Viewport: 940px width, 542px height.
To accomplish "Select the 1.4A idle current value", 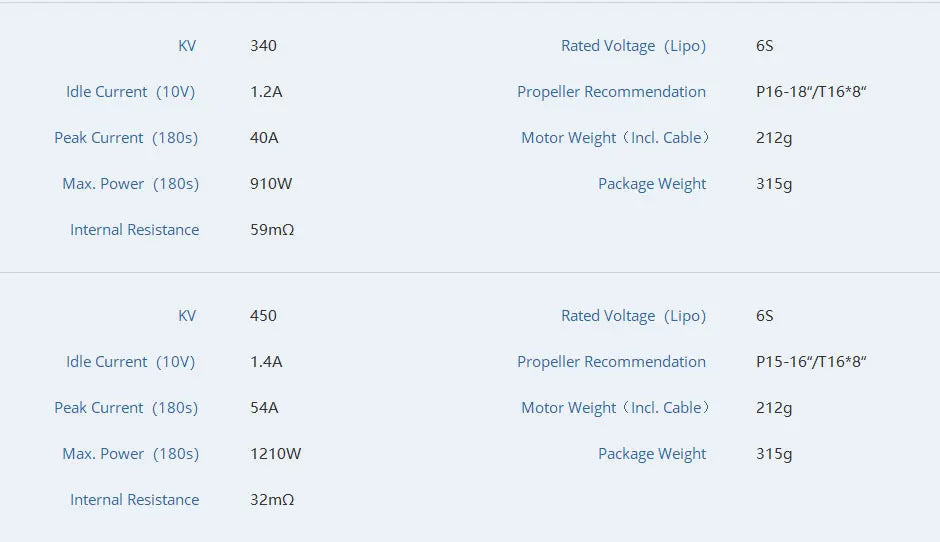I will (x=266, y=362).
